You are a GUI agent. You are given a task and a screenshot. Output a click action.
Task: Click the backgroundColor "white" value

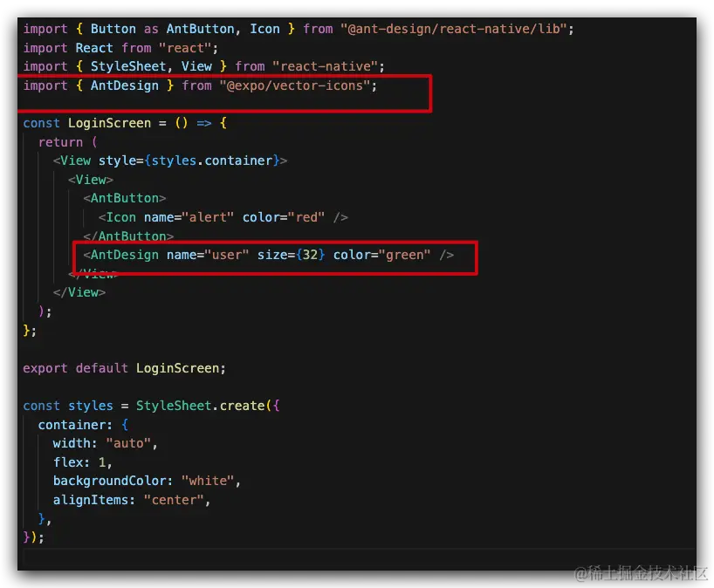(x=208, y=481)
